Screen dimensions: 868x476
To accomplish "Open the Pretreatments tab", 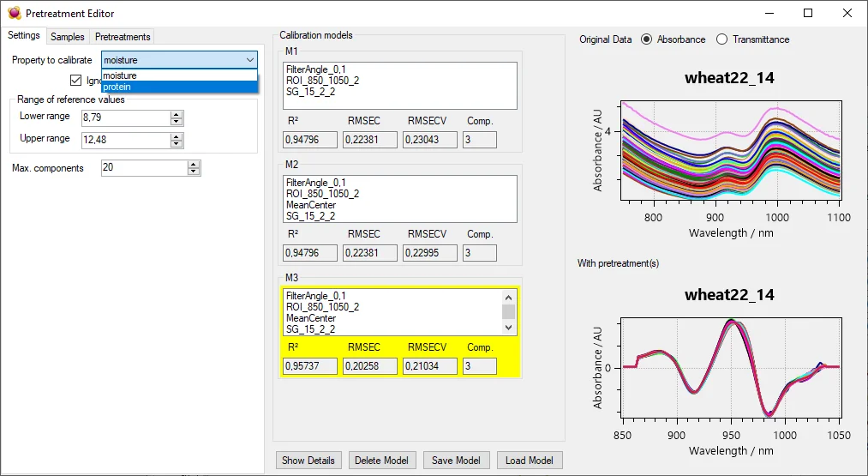I will 123,37.
